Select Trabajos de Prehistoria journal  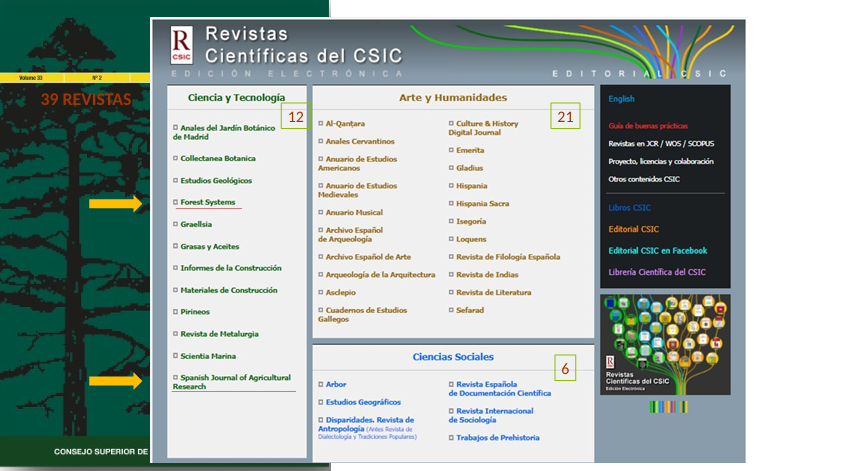[x=498, y=438]
